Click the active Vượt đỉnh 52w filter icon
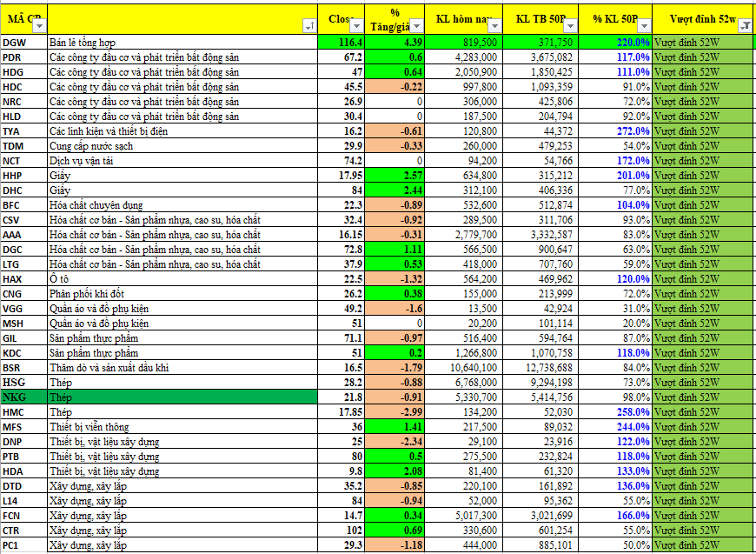Image resolution: width=756 pixels, height=554 pixels. coord(745,27)
